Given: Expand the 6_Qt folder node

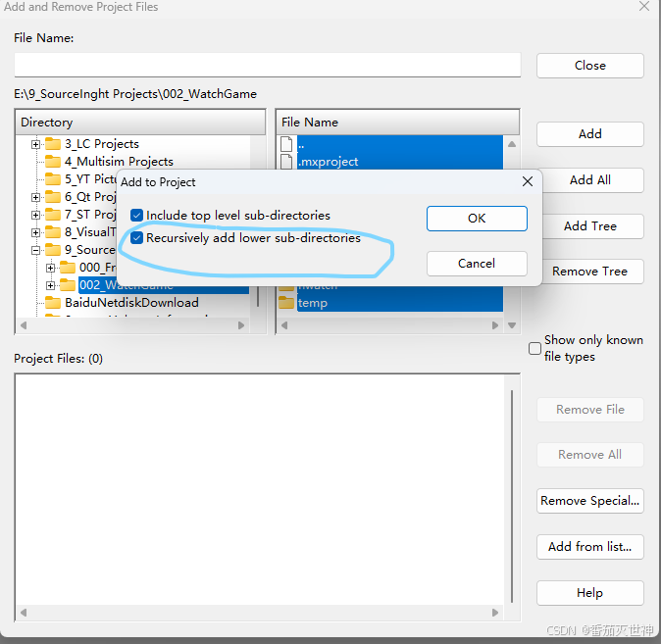Looking at the screenshot, I should point(36,197).
